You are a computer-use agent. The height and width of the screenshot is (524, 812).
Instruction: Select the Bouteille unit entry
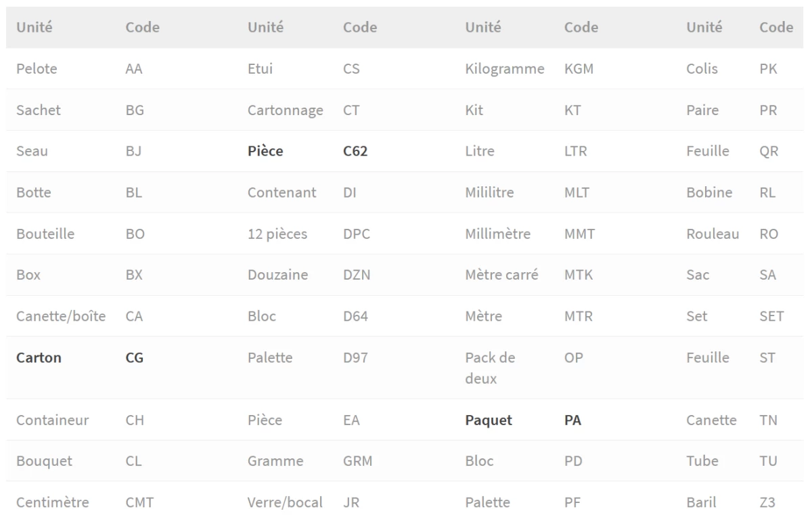click(x=45, y=234)
